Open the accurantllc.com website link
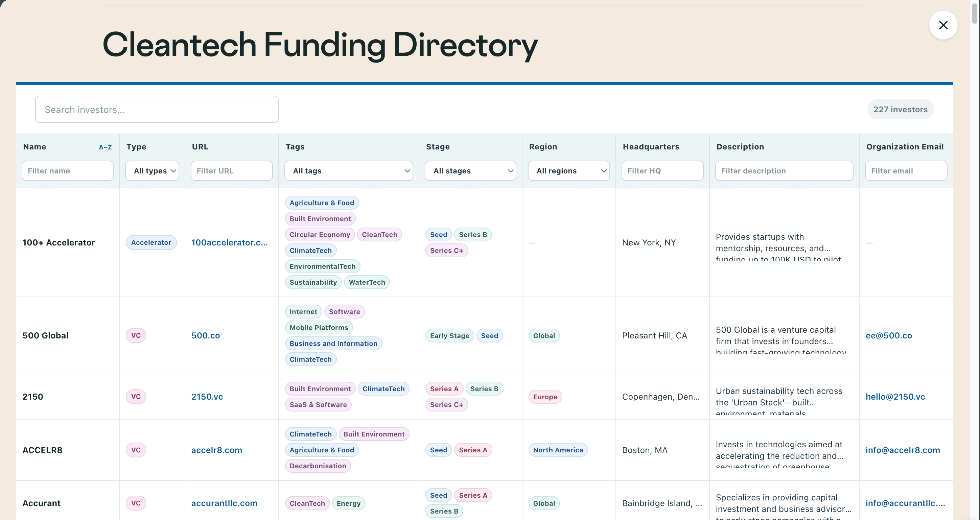 (224, 503)
